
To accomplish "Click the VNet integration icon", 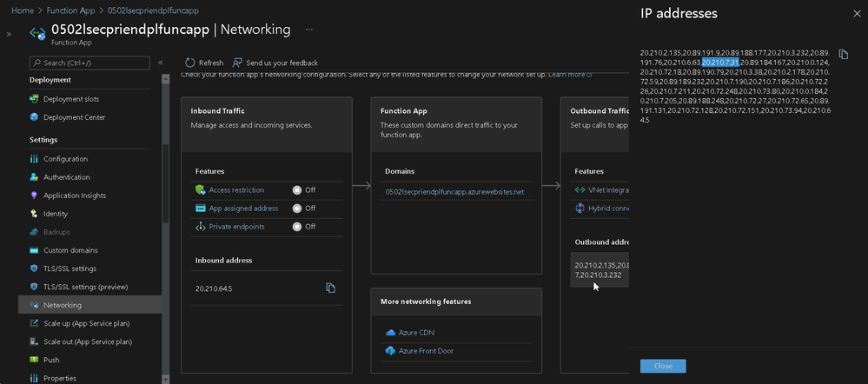I will (x=580, y=189).
